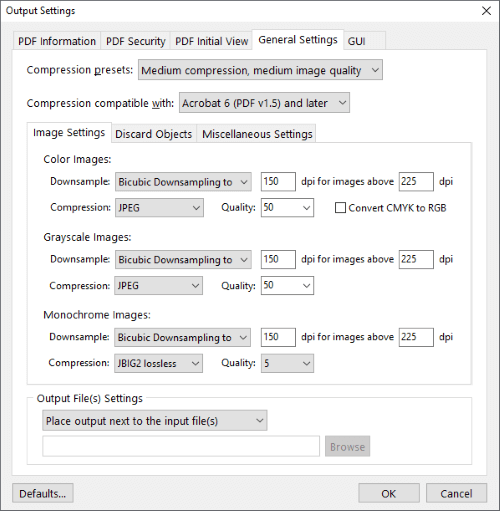Click Color Images above-dpi threshold field
Viewport: 500px width, 511px height.
point(416,182)
